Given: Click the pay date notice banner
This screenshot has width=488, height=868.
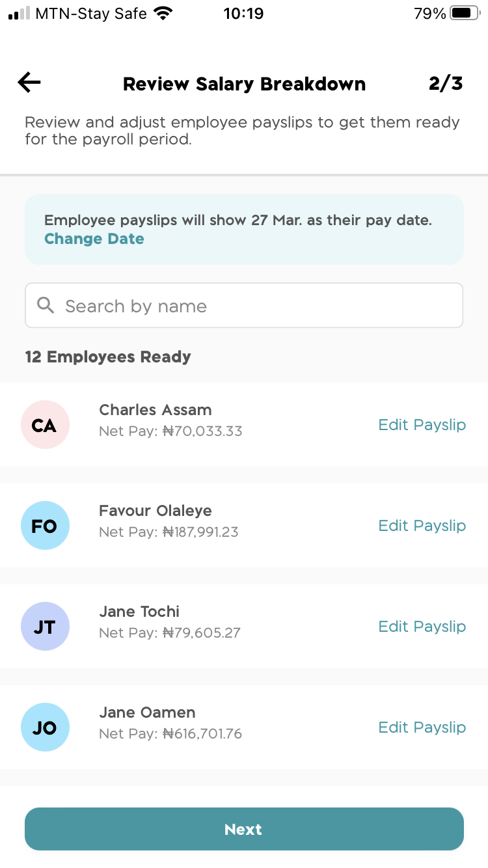Looking at the screenshot, I should 244,229.
